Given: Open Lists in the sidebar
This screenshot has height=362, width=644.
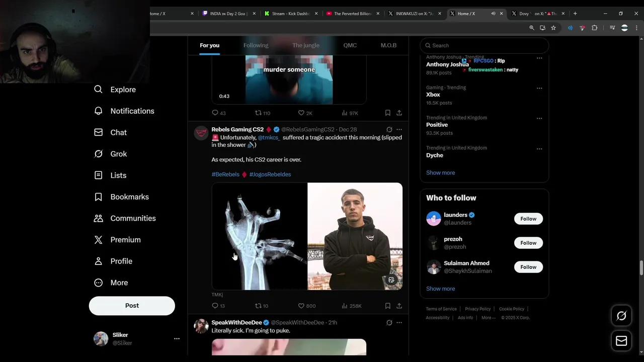Looking at the screenshot, I should click(x=110, y=175).
